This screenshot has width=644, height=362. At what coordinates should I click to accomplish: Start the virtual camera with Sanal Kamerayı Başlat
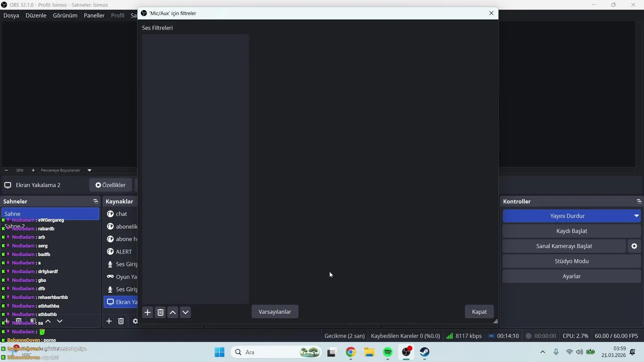click(564, 246)
